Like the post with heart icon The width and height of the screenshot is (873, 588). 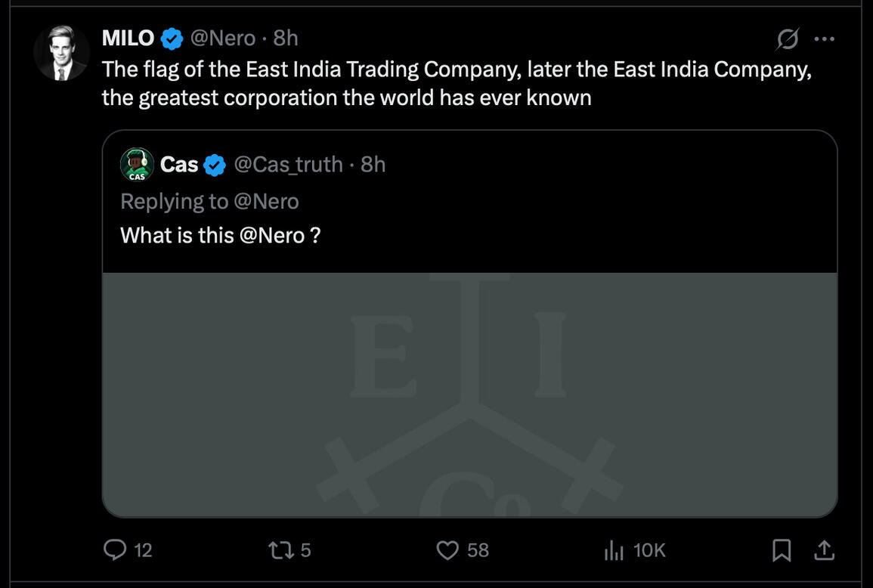click(448, 550)
